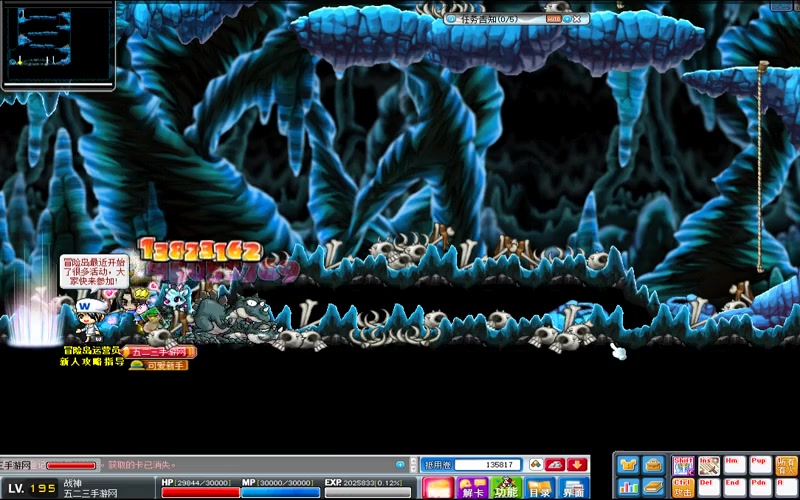Click the 冒险岛运营员 NPC in white cap

pos(90,320)
